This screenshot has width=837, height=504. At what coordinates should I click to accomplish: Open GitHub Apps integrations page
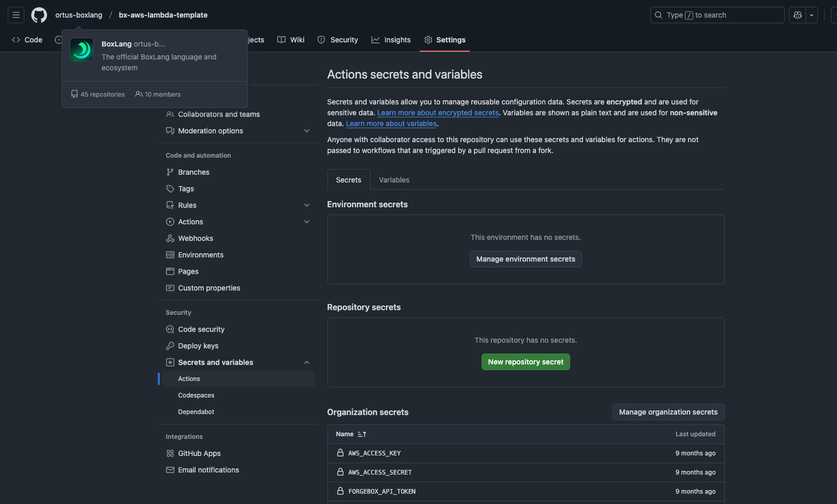(x=199, y=453)
